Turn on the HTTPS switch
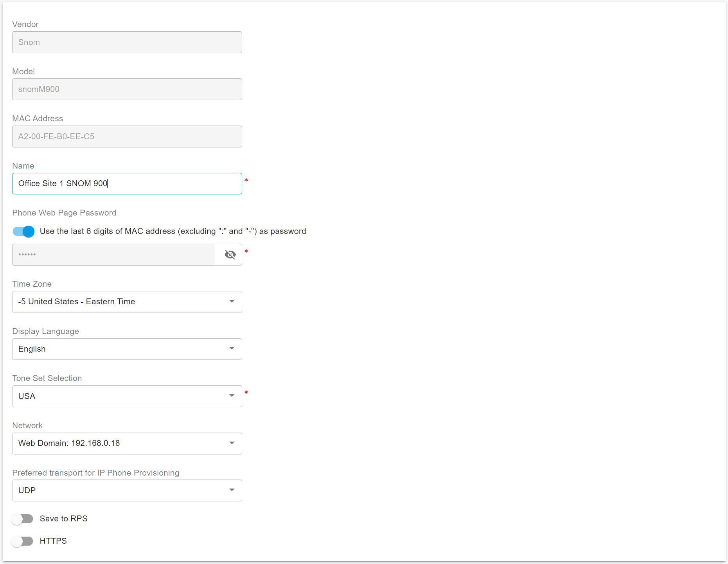The width and height of the screenshot is (728, 564). (22, 541)
